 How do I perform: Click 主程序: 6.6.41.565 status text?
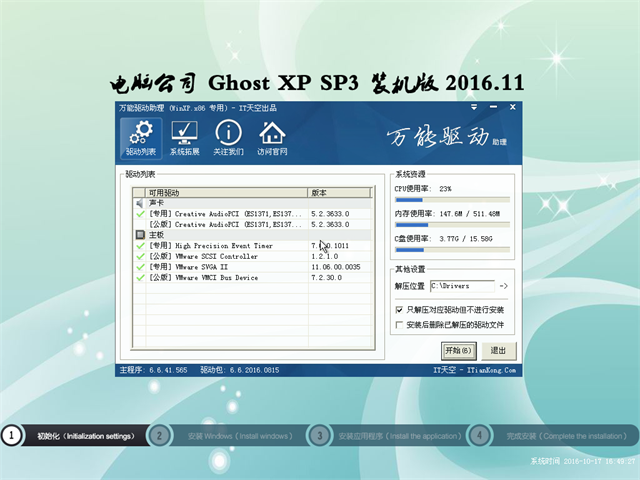153,370
